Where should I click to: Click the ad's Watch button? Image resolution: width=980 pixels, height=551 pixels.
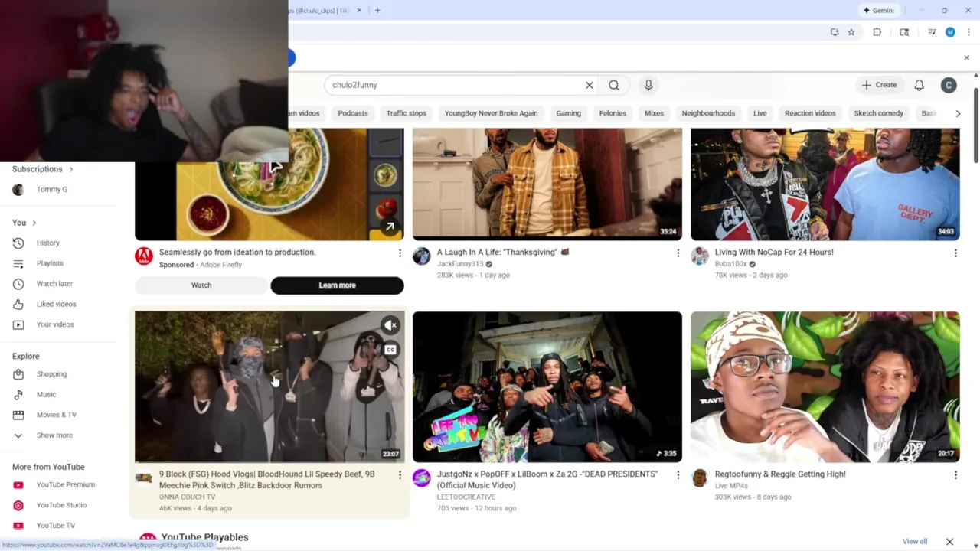[201, 285]
